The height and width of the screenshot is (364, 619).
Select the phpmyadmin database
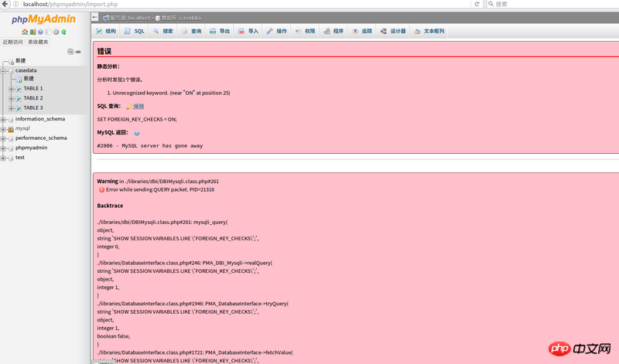31,148
